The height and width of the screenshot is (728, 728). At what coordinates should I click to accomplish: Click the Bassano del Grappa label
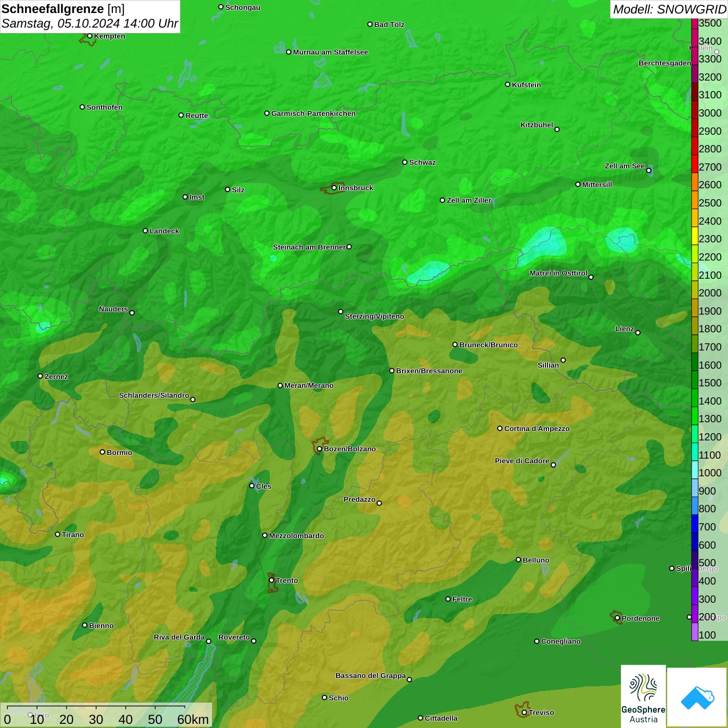371,675
